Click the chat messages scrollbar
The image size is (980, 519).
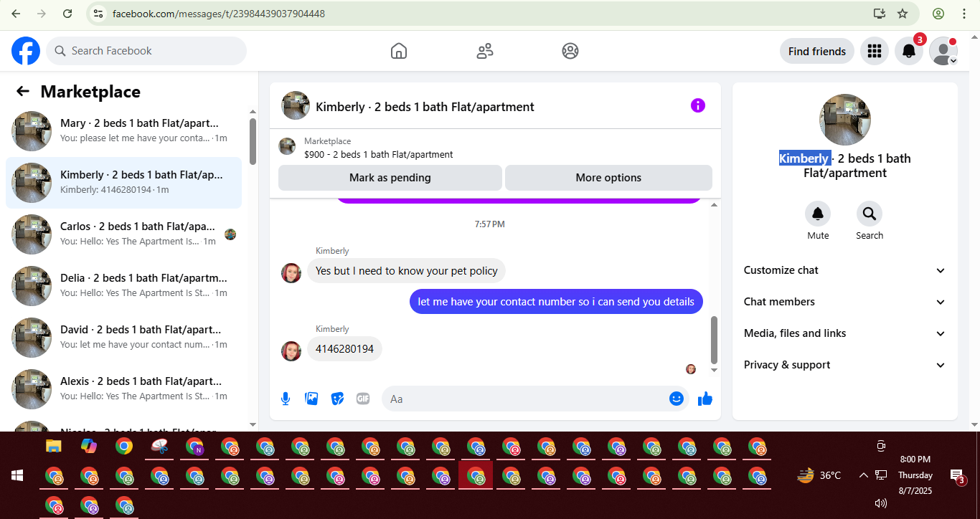[x=714, y=340]
